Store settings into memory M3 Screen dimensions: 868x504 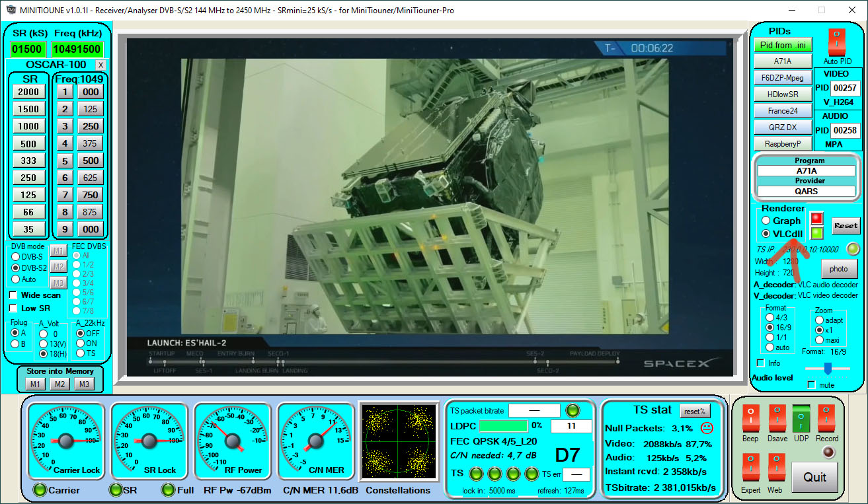[83, 384]
